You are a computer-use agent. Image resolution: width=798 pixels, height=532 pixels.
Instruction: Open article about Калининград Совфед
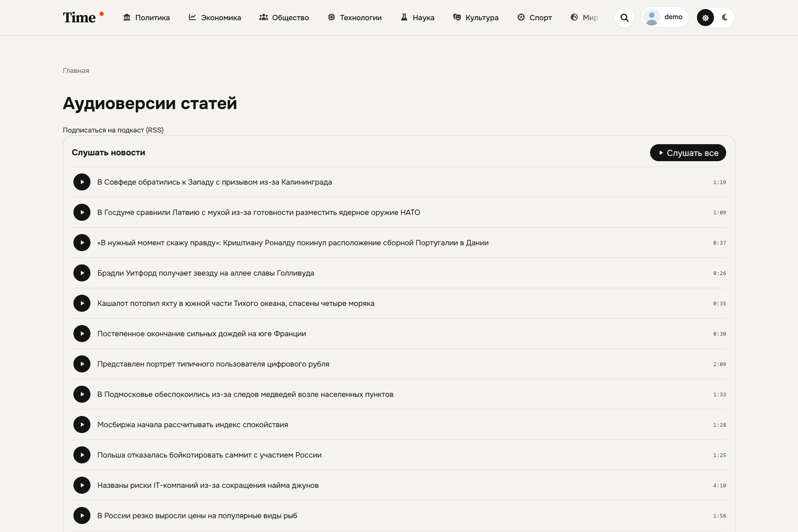(214, 182)
